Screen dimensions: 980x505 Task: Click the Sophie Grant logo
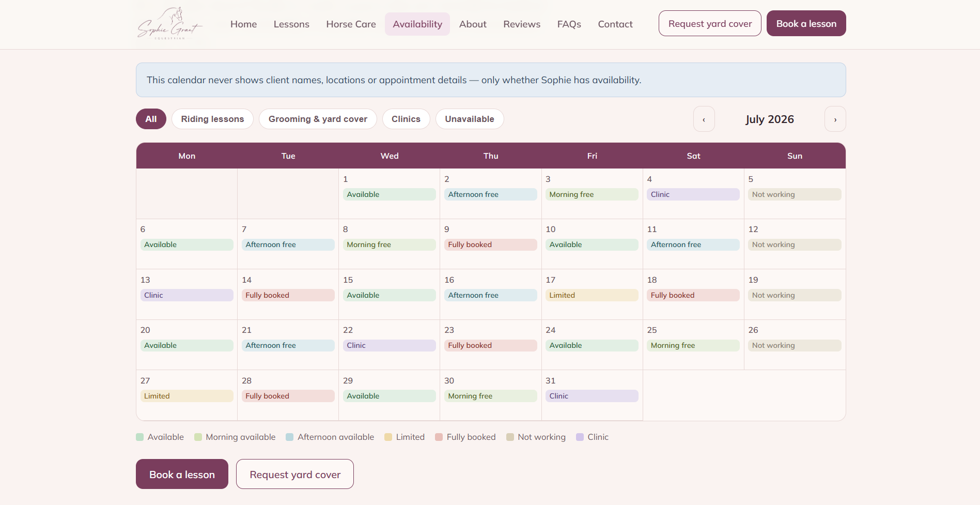[x=170, y=24]
